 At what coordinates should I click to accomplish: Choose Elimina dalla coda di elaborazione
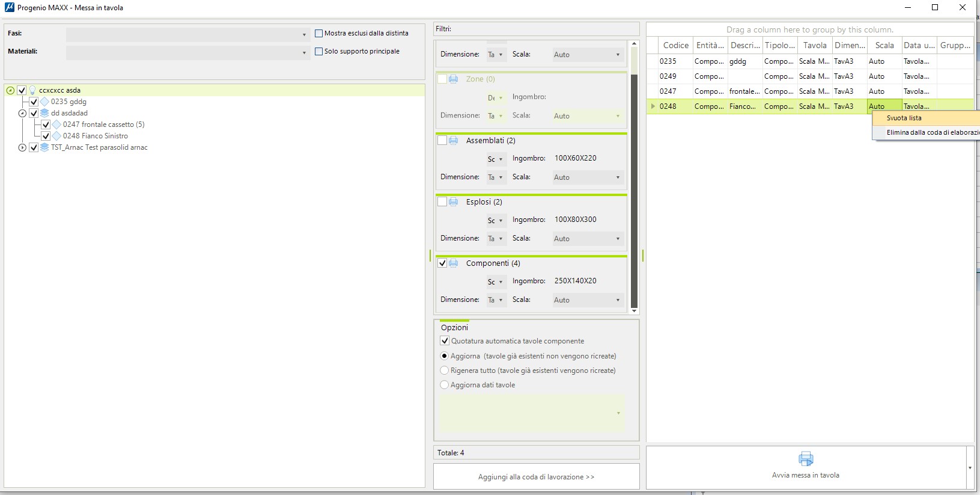tap(926, 132)
